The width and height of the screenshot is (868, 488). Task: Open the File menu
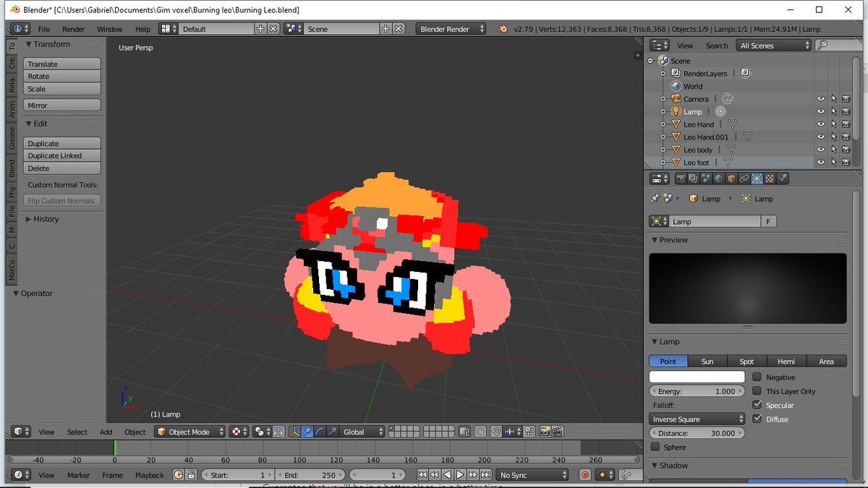coord(44,29)
